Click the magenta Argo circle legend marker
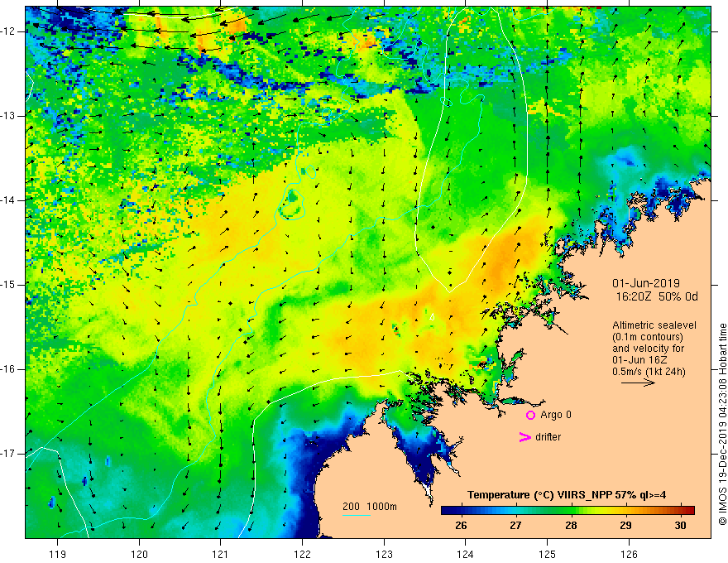 (530, 415)
